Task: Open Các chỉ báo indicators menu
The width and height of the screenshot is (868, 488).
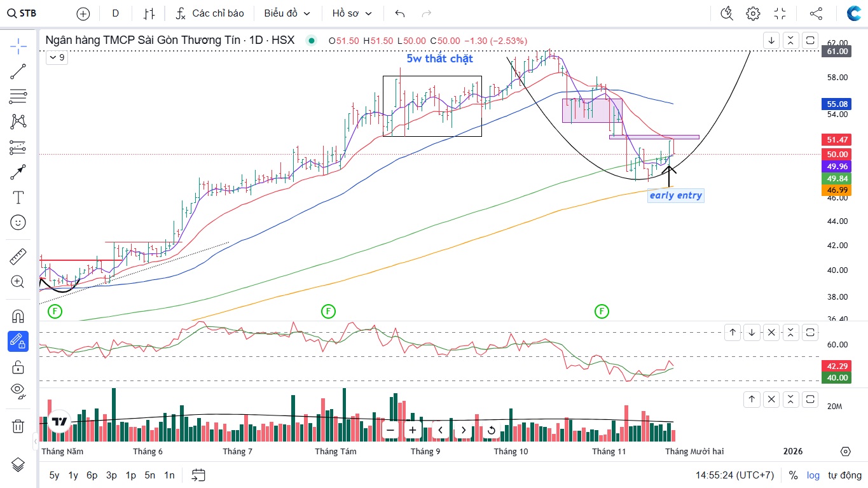Action: click(210, 13)
